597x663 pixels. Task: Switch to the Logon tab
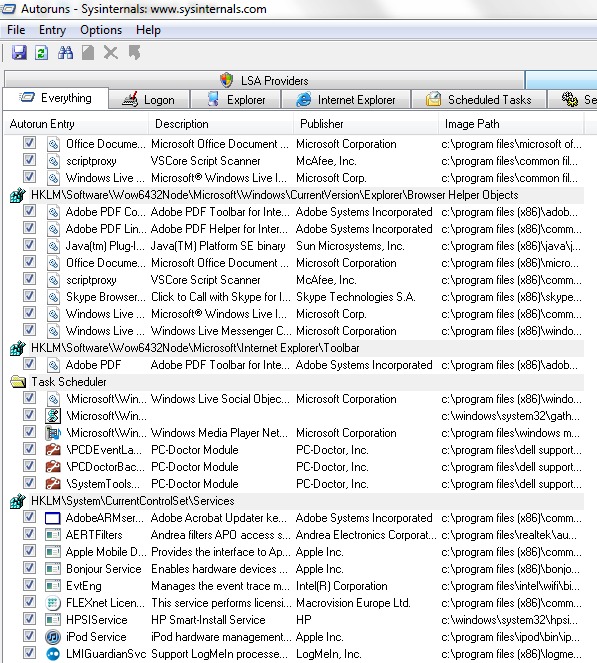click(x=149, y=100)
